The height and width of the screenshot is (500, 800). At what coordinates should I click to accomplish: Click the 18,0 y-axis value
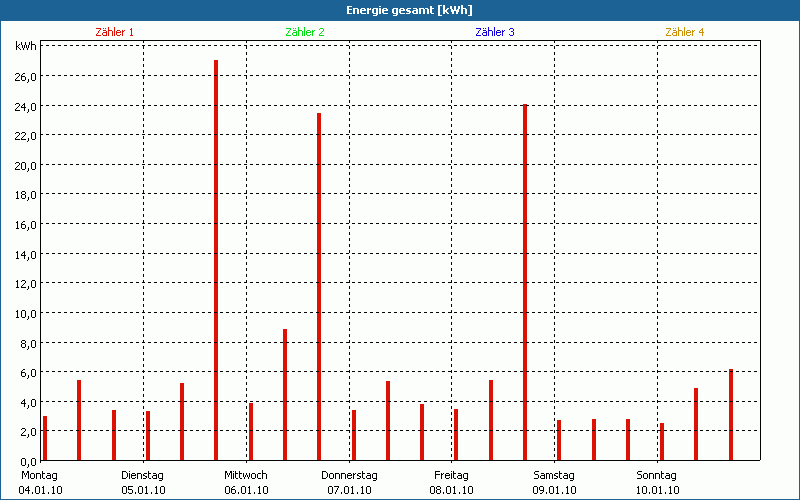click(26, 195)
